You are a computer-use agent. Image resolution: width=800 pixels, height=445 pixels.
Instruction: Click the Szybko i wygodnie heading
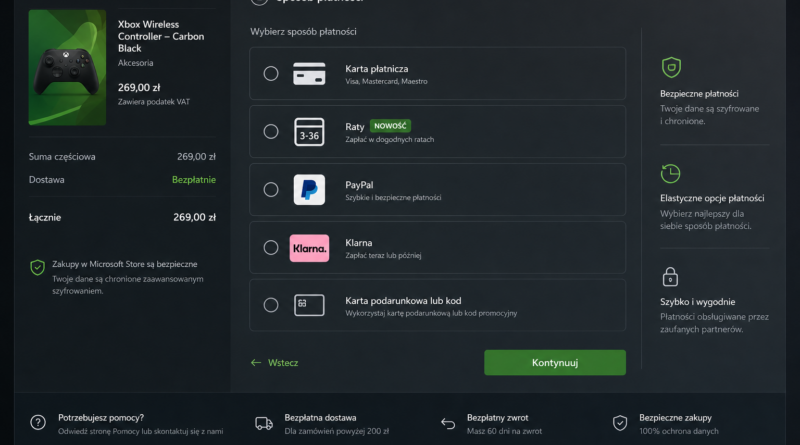tap(697, 302)
